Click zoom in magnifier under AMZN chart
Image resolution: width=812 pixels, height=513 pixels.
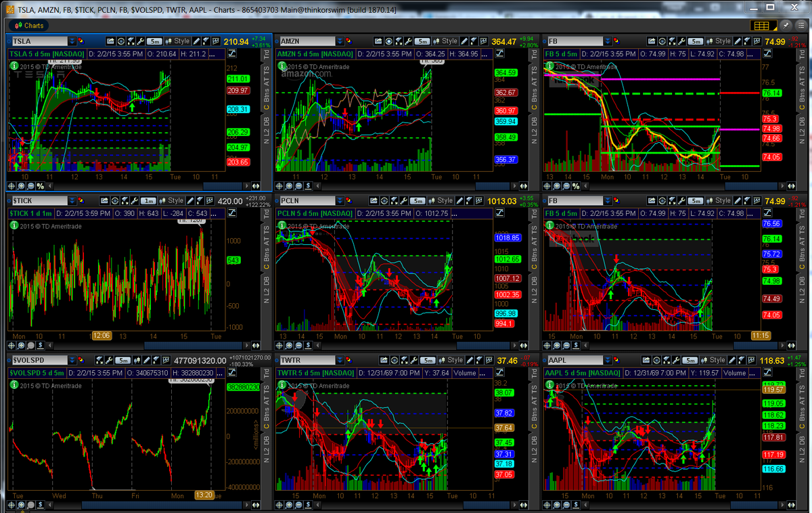[289, 186]
